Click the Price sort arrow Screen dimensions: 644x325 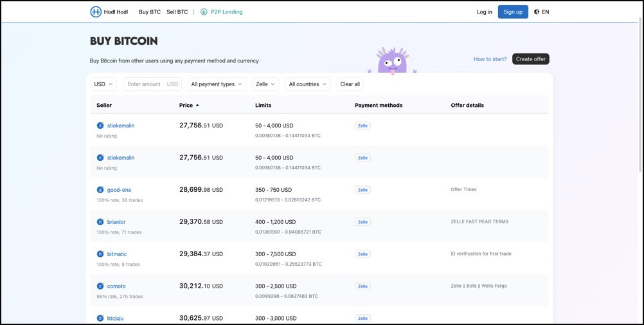[x=197, y=106]
